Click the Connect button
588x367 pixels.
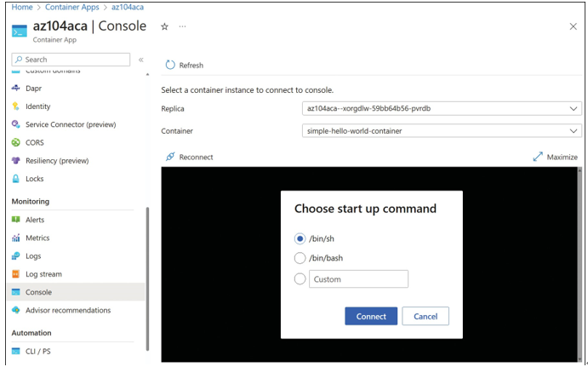(371, 316)
